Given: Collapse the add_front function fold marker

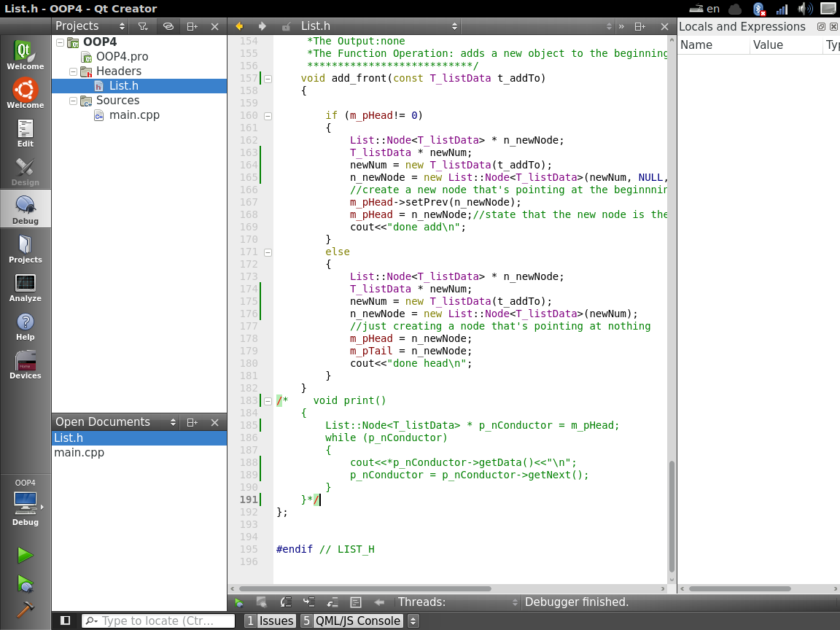Looking at the screenshot, I should click(268, 78).
